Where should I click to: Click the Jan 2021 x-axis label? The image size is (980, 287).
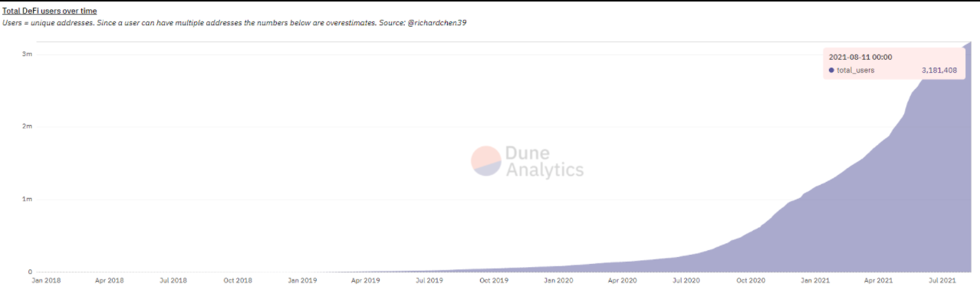pos(816,281)
